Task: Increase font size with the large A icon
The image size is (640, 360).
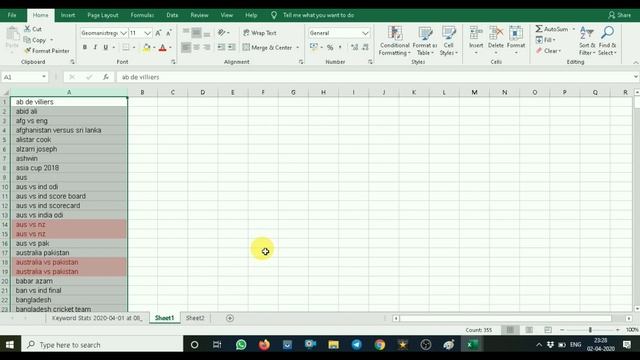Action: pos(158,33)
